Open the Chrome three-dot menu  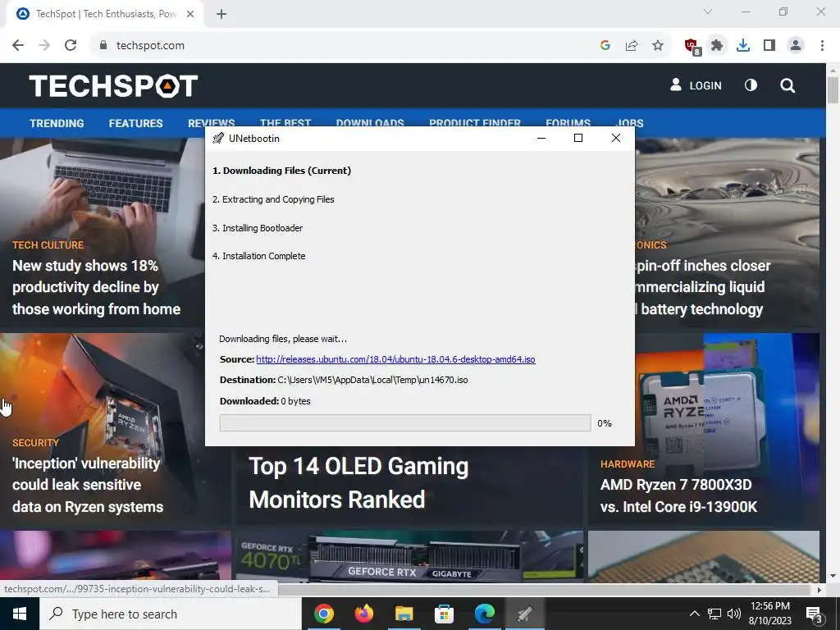point(822,46)
